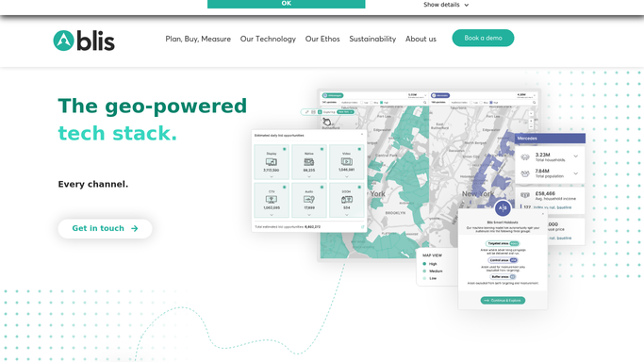The image size is (644, 362).
Task: Click the Native channel icon
Action: [x=309, y=162]
